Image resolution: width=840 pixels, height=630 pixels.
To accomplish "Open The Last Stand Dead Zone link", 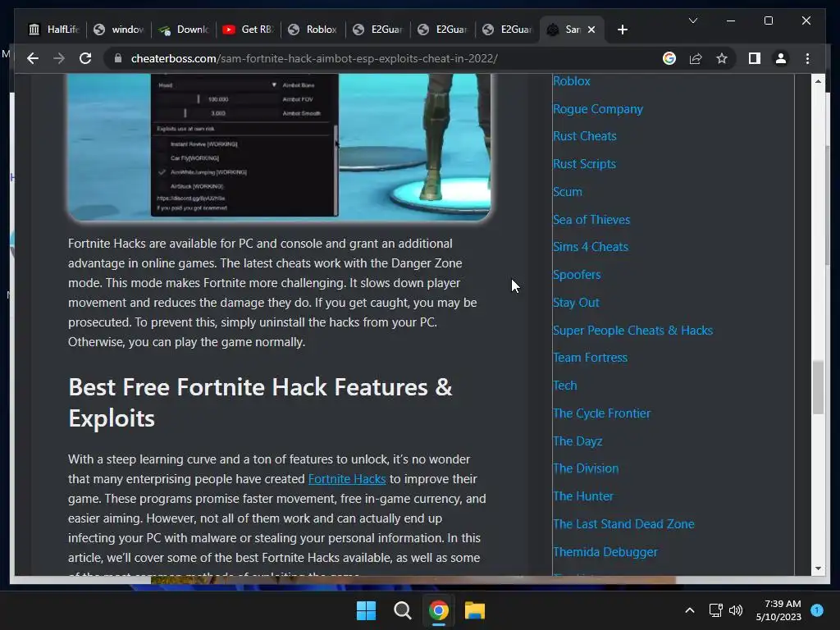I will pos(623,524).
